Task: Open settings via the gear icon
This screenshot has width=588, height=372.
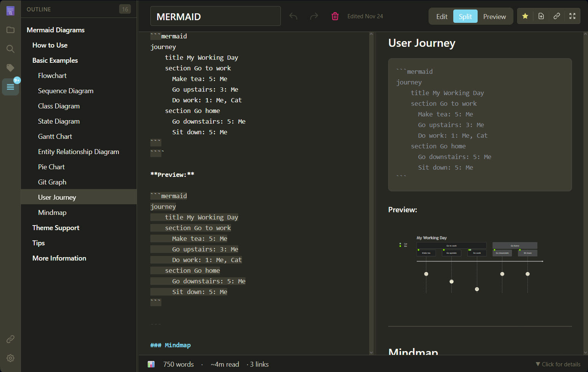Action: [x=10, y=358]
